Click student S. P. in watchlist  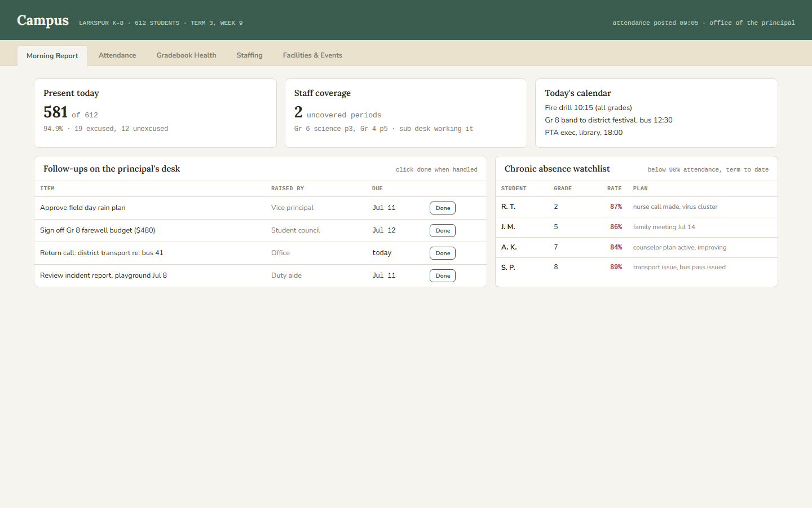click(508, 268)
